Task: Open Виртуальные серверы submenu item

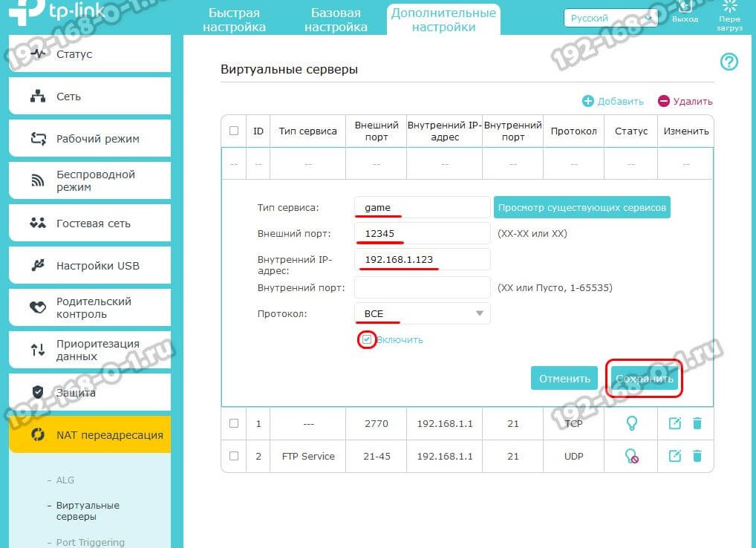Action: coord(88,511)
